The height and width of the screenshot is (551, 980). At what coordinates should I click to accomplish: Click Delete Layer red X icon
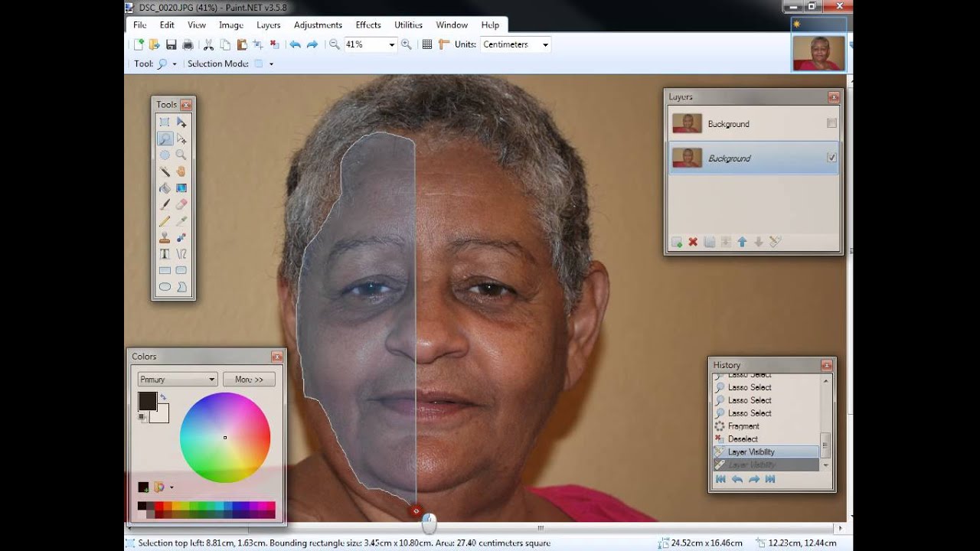pos(693,242)
